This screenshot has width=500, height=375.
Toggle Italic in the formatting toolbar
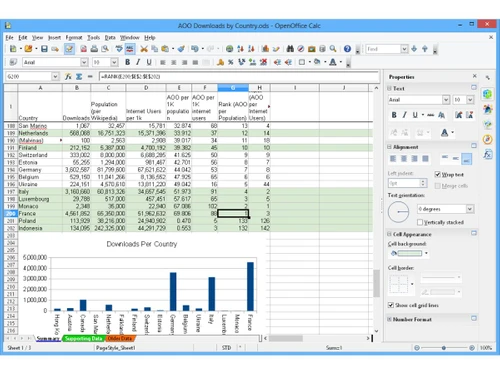click(x=138, y=62)
